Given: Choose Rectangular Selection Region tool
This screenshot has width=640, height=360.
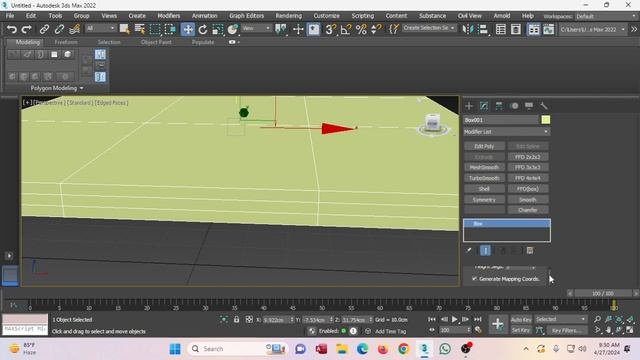Looking at the screenshot, I should pyautogui.click(x=155, y=29).
